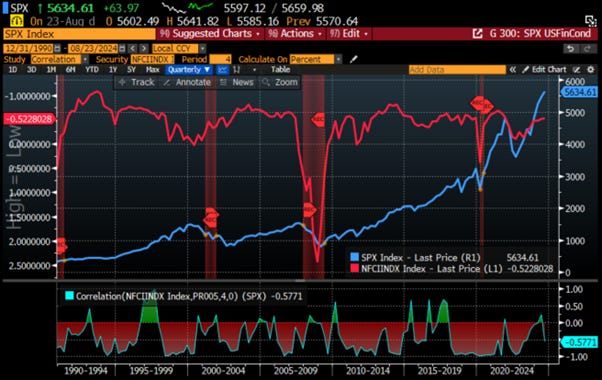Click the blue SPX Index legend swatch

pyautogui.click(x=354, y=257)
